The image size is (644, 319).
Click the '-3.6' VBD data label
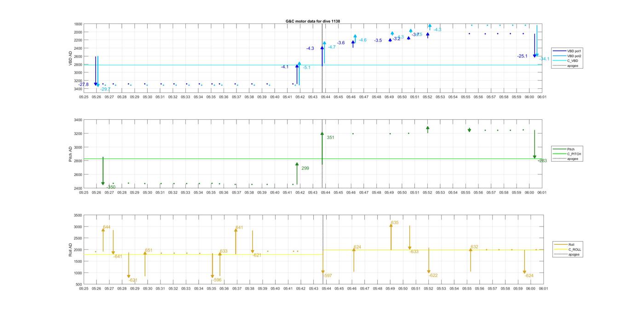(341, 43)
